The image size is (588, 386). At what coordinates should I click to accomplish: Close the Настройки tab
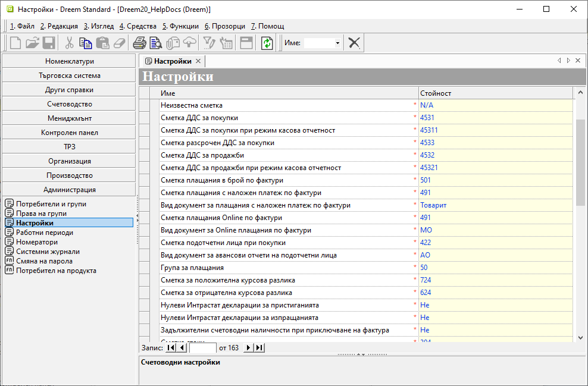click(x=198, y=61)
